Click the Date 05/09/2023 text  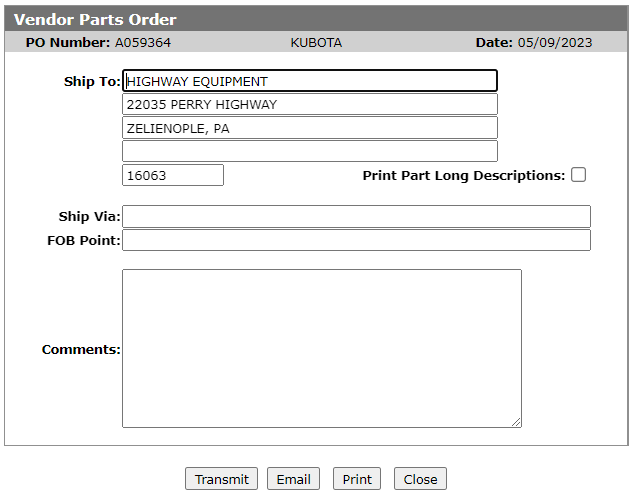(534, 42)
